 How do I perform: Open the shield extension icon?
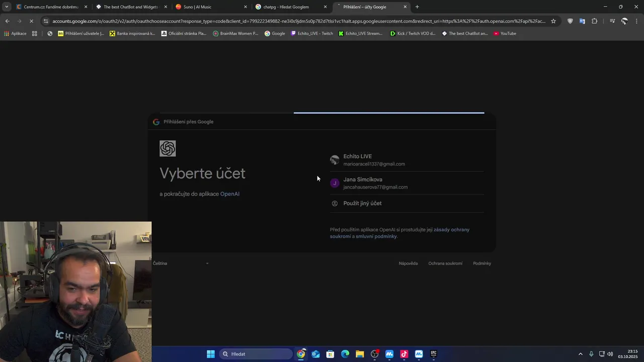pyautogui.click(x=570, y=21)
